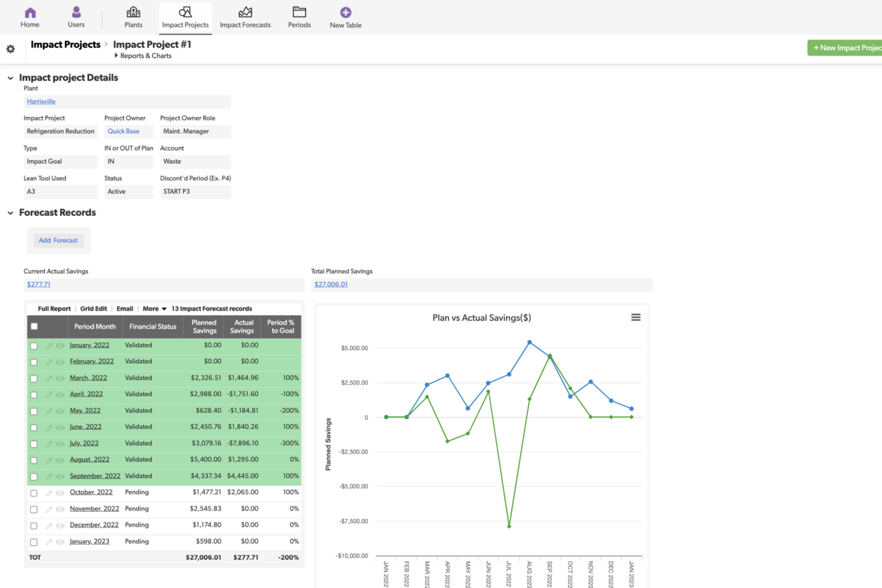Open the Users table icon
882x588 pixels.
click(x=76, y=13)
